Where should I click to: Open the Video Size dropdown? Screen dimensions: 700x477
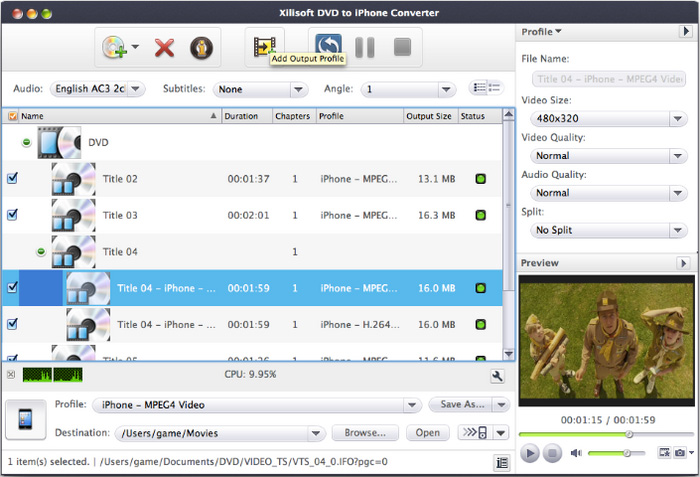coord(608,119)
